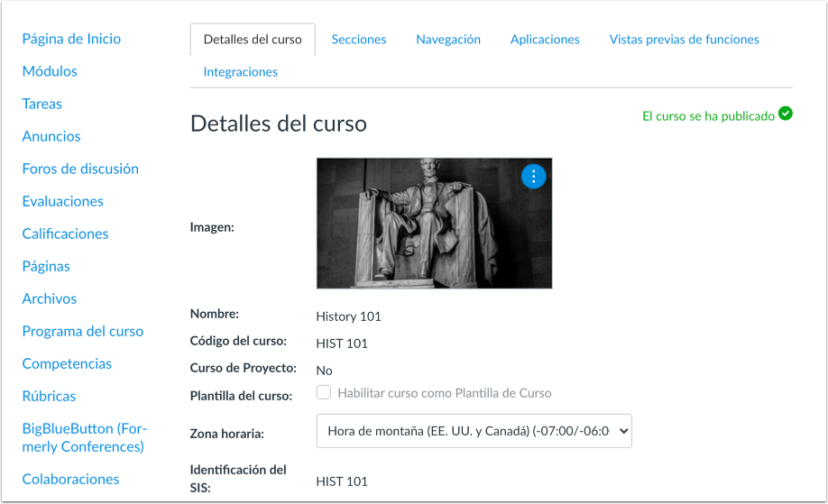Click the Detalles del curso heading
828x504 pixels.
pos(279,124)
